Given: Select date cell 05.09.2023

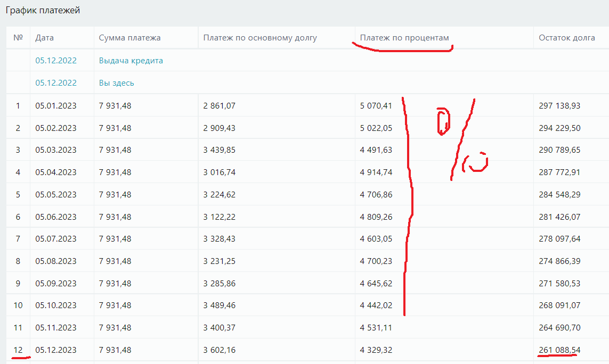Looking at the screenshot, I should point(56,283).
